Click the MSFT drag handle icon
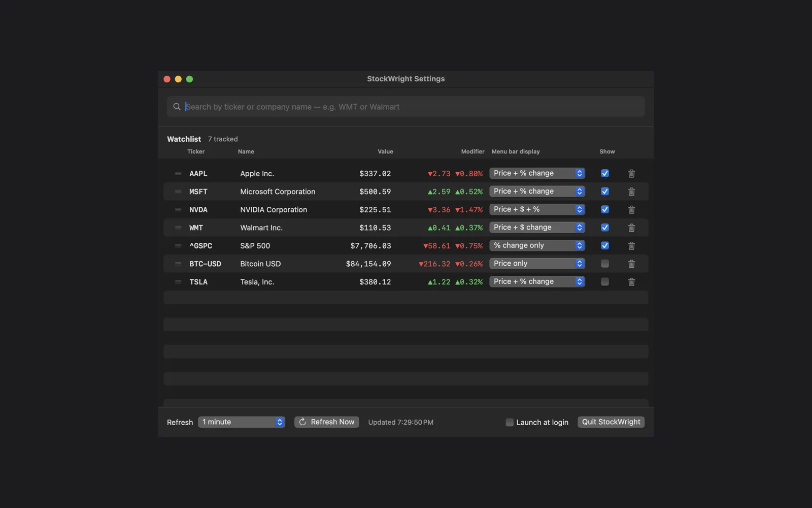 tap(178, 192)
